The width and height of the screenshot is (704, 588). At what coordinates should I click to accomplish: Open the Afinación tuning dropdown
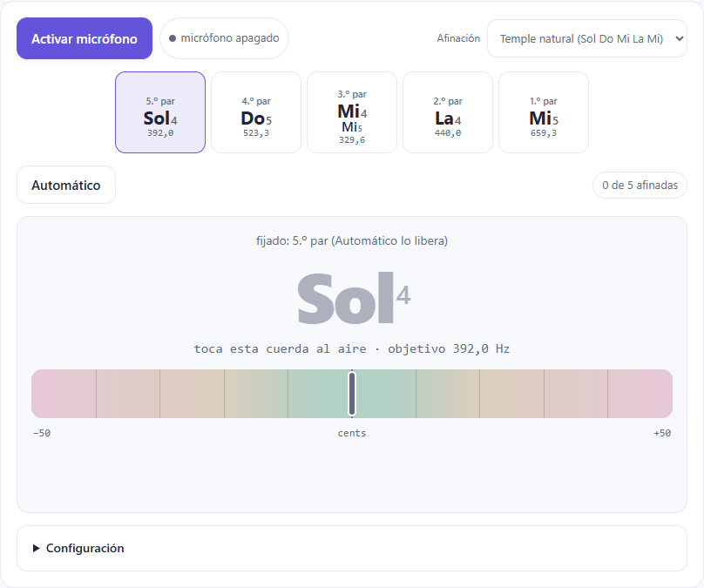point(587,38)
